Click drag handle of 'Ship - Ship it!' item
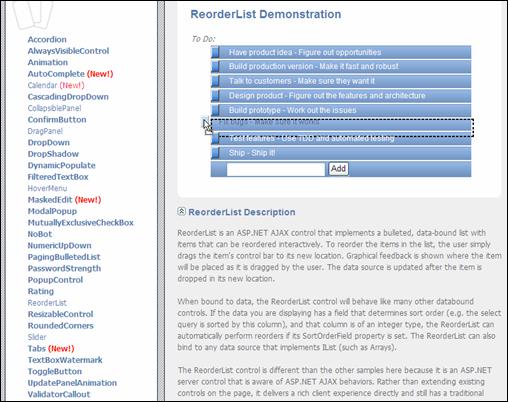Screen dimensions: 508x402 (x=215, y=153)
